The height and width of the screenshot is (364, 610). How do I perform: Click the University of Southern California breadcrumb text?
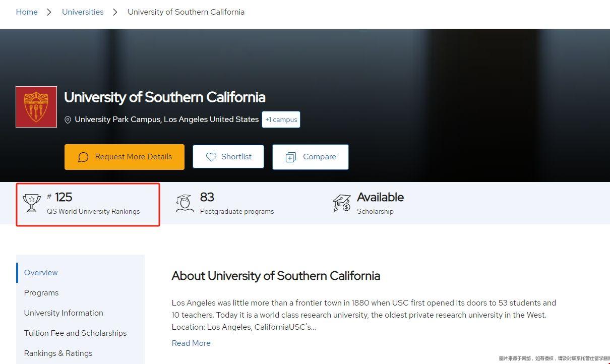click(x=186, y=12)
